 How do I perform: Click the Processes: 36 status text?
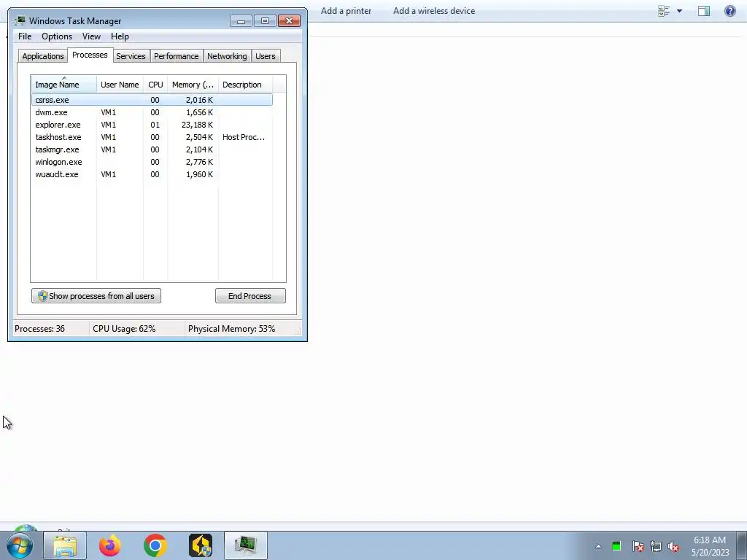(39, 329)
